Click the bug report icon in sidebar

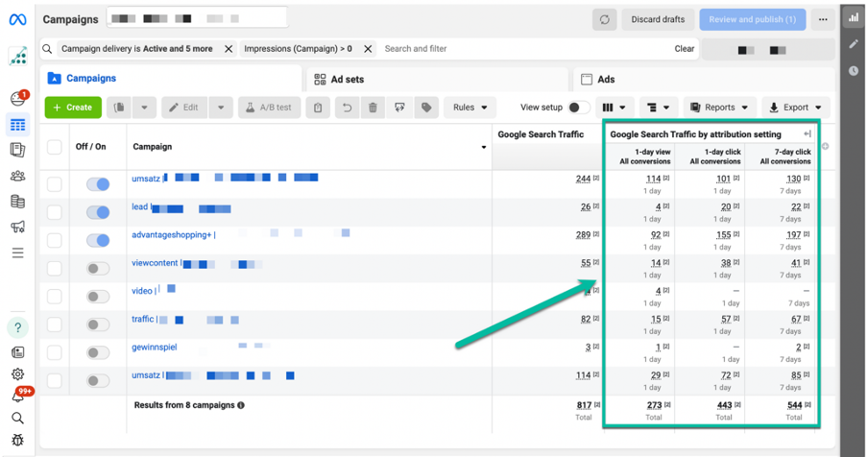(17, 440)
